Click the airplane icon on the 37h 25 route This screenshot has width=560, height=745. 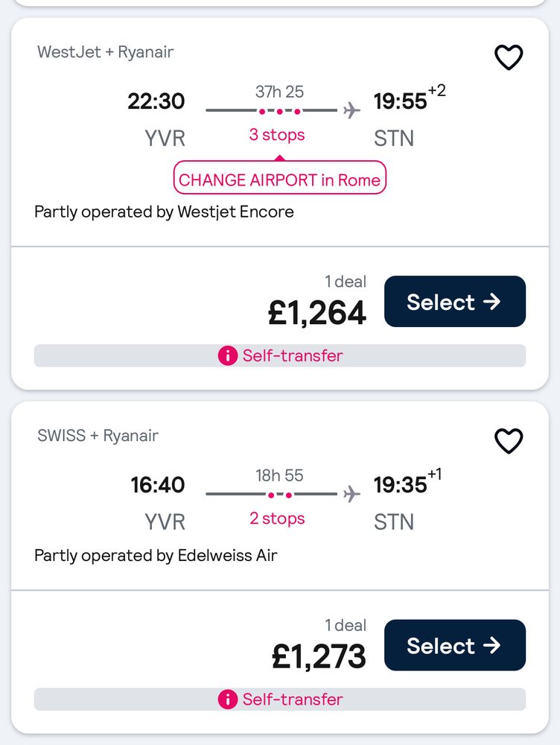tap(351, 111)
